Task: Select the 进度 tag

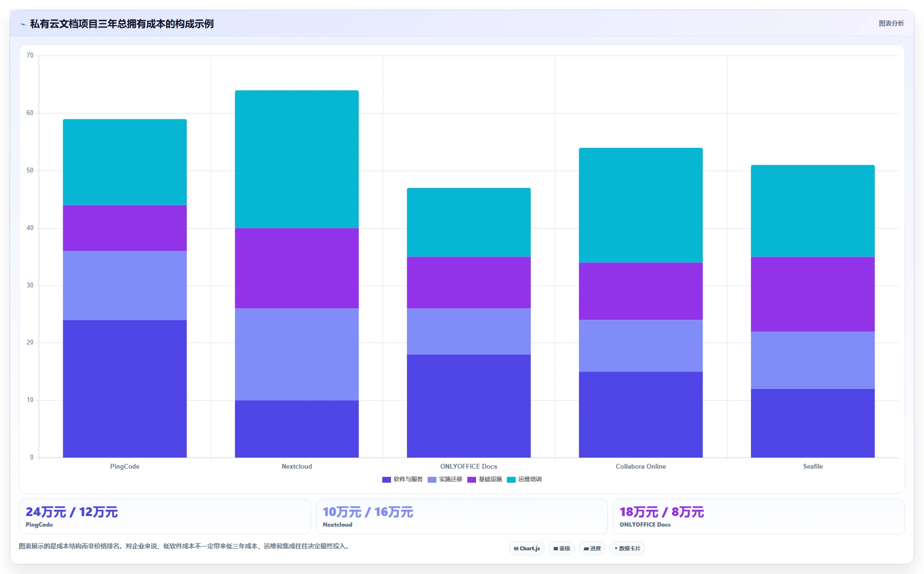Action: tap(592, 548)
